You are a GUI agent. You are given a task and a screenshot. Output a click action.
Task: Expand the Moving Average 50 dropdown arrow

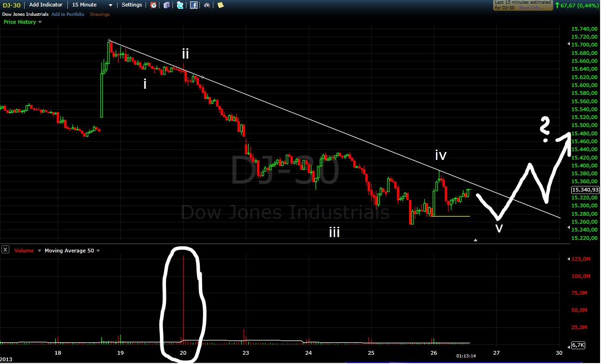point(98,251)
